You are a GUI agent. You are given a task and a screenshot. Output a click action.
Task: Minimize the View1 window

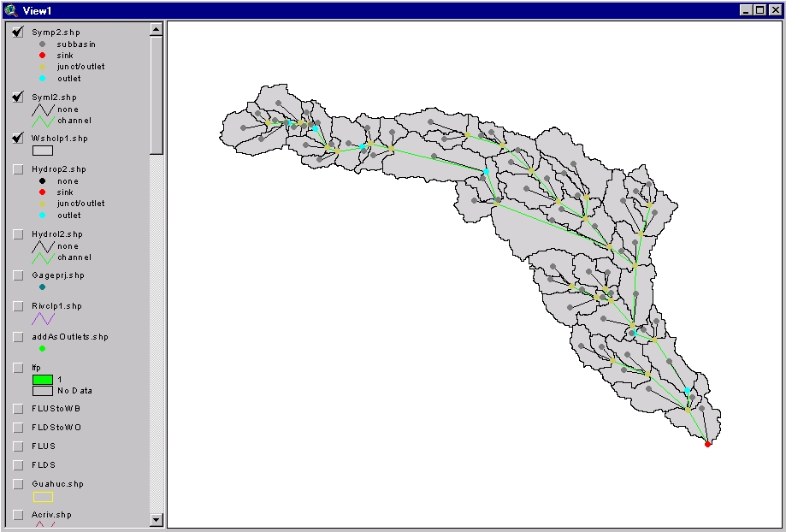(747, 10)
